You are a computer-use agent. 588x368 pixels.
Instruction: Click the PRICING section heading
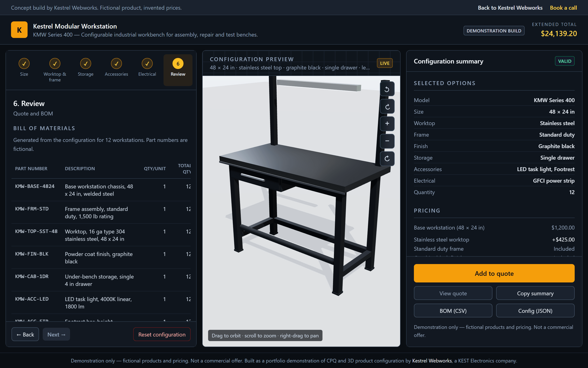click(x=427, y=210)
